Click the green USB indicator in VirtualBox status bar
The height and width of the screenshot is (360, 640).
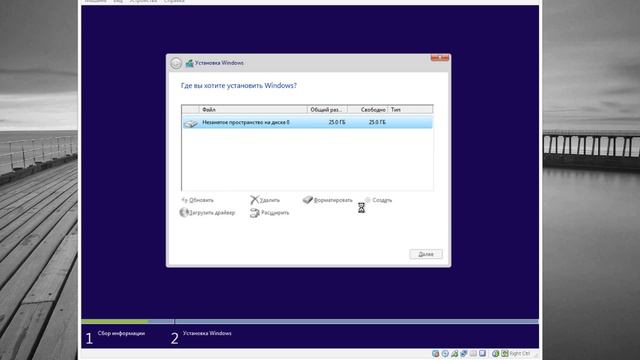tap(455, 353)
